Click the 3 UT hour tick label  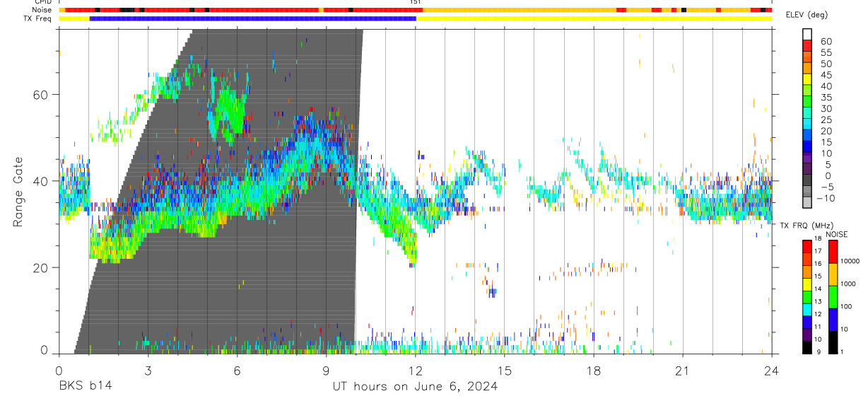click(148, 371)
